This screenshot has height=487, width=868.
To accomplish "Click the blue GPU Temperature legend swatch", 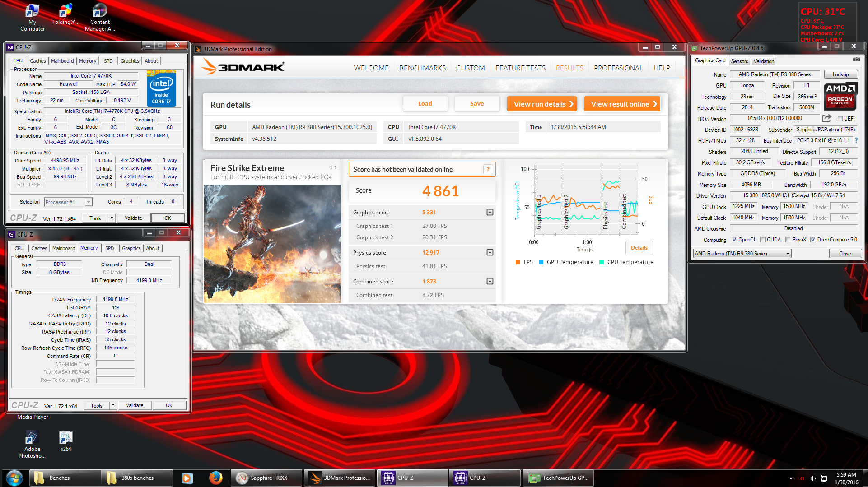I will 541,262.
